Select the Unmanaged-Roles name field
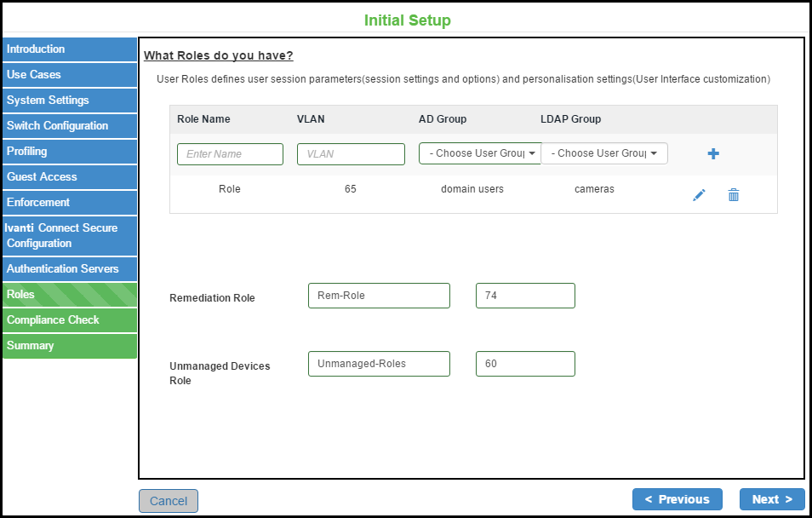 [x=379, y=364]
